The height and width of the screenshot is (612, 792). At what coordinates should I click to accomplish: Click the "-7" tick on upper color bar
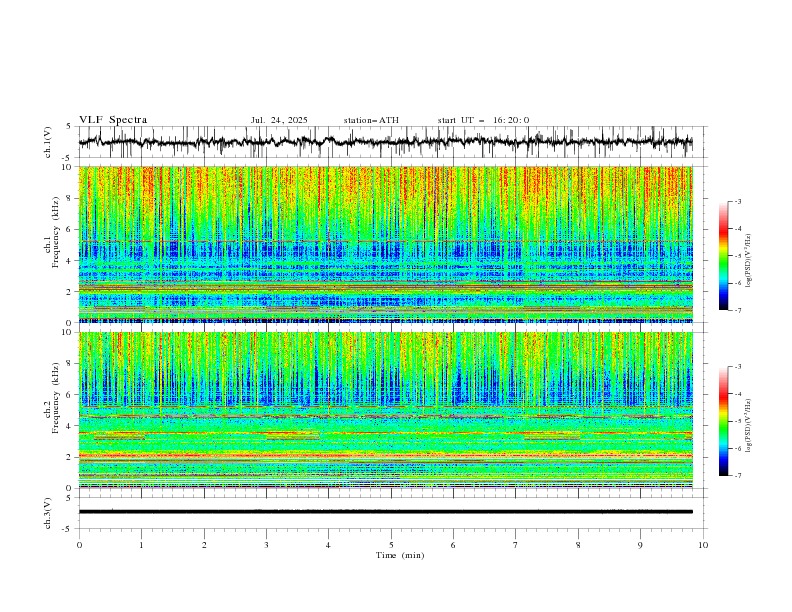click(737, 310)
